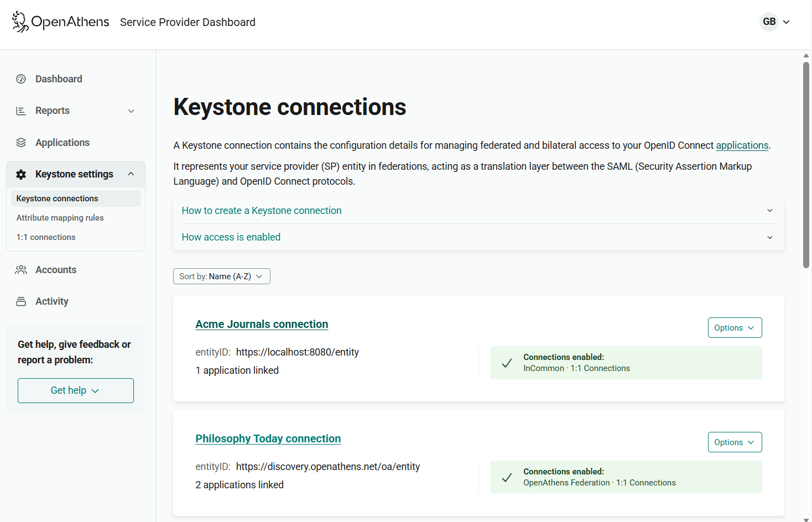Click the scrollbar up arrow

pos(806,55)
